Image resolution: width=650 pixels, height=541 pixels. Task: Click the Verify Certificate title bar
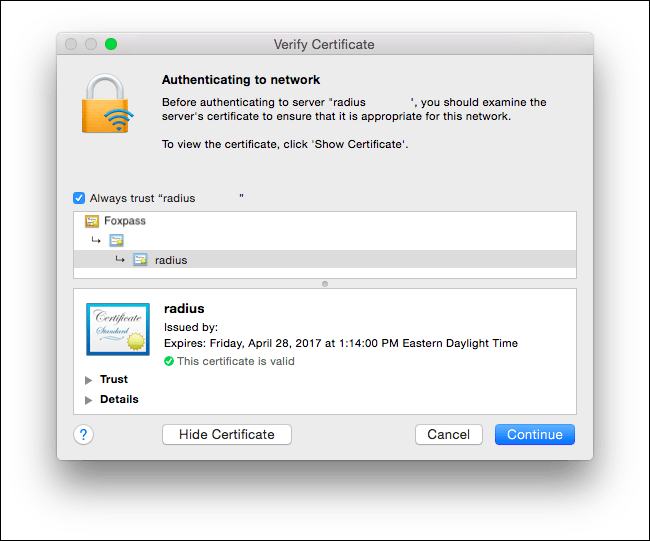[325, 44]
